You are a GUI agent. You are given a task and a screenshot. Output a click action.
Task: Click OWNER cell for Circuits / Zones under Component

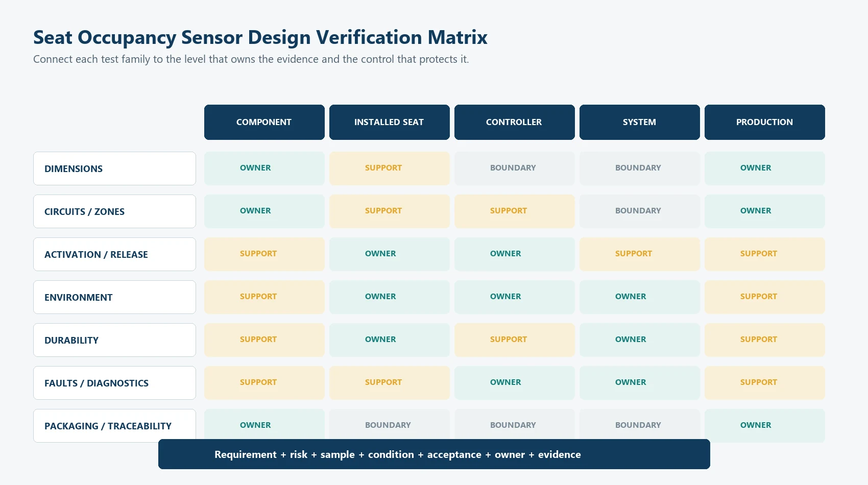click(264, 211)
